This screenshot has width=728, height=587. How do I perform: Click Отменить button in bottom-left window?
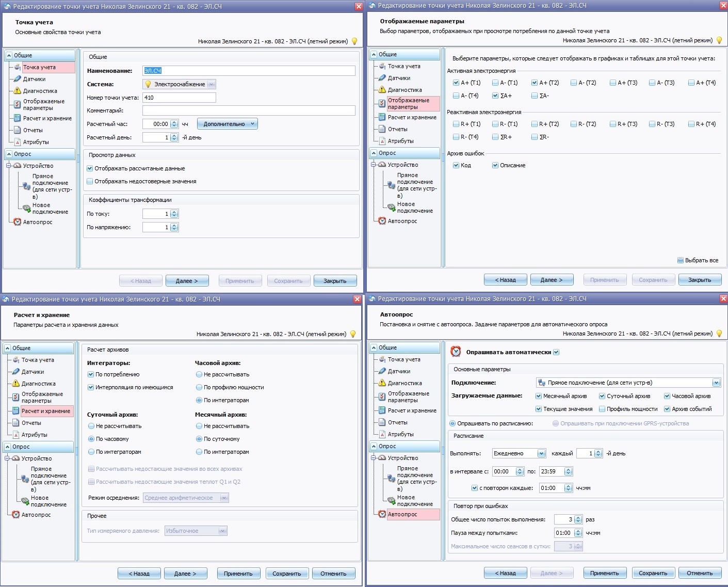(333, 574)
